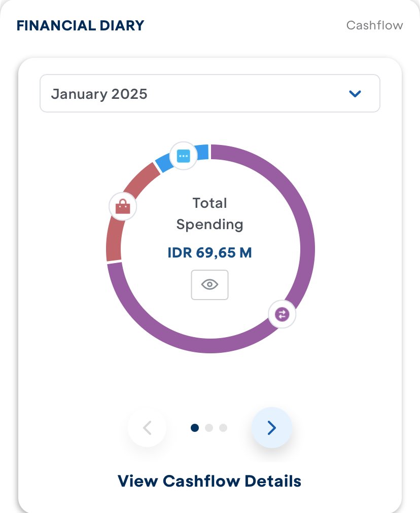Screen dimensions: 420x513
Task: Click the purple transfer arrows icon
Action: (x=282, y=314)
